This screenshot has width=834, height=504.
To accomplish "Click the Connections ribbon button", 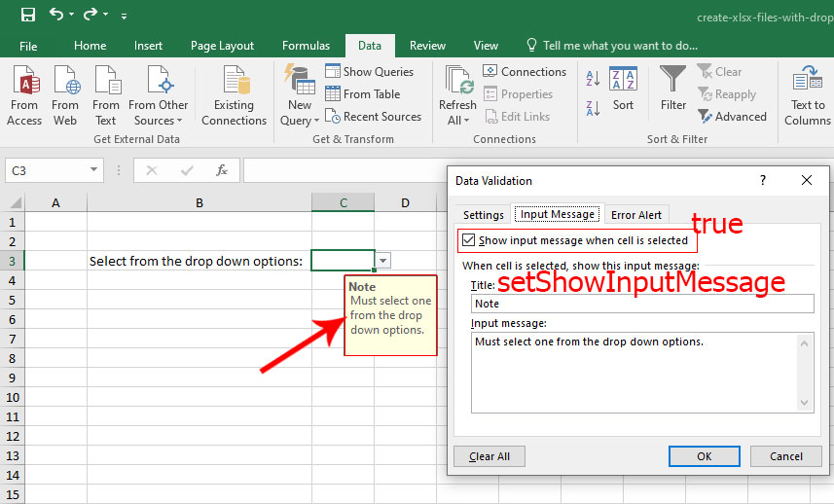I will coord(525,71).
